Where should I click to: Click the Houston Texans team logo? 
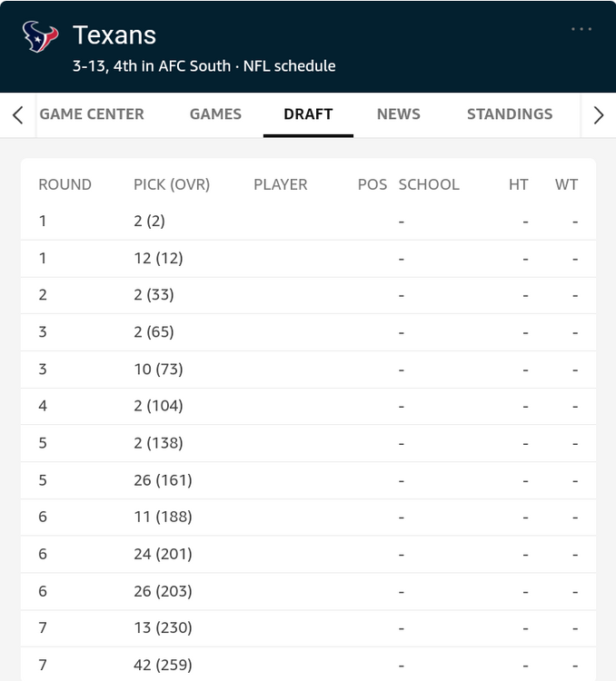pyautogui.click(x=40, y=37)
